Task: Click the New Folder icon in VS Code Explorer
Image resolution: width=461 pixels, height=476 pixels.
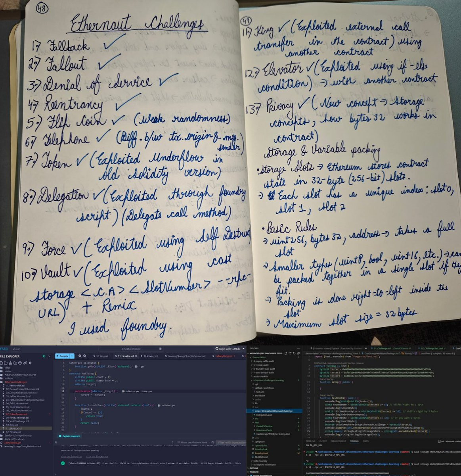Action: (x=290, y=353)
